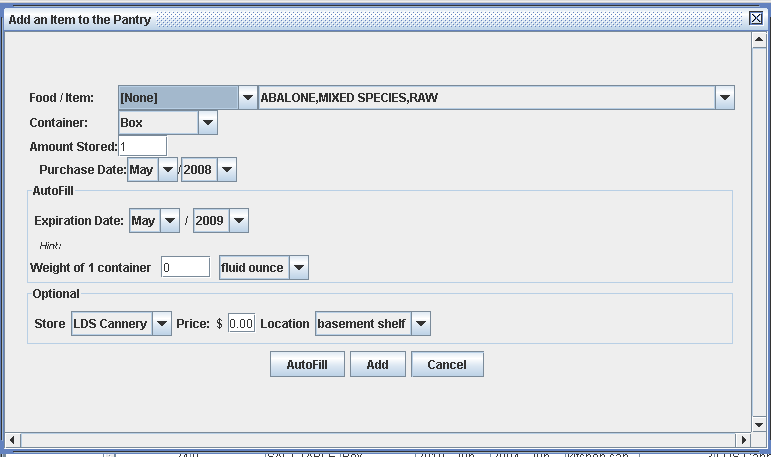Click the Cancel button
The image size is (771, 457).
[x=447, y=365]
